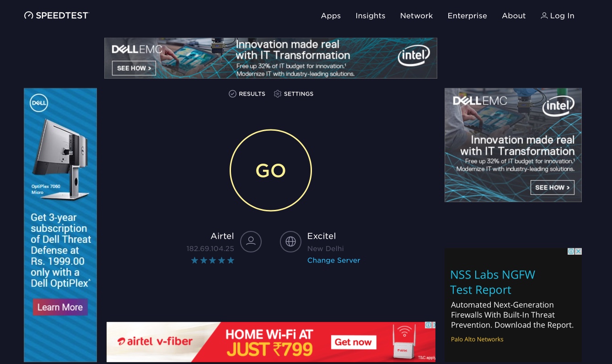The image size is (612, 364).
Task: Click AdChoices info icon on airtel banner
Action: click(x=429, y=325)
